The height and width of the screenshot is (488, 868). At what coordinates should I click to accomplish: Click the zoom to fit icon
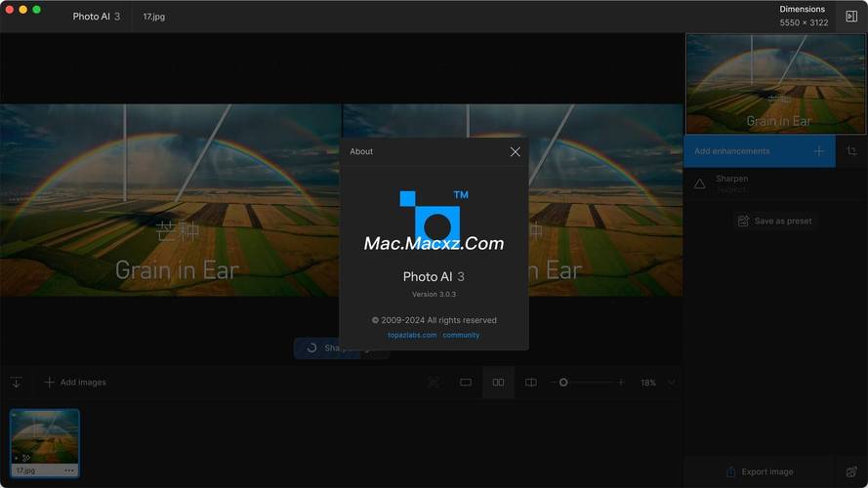pos(434,383)
